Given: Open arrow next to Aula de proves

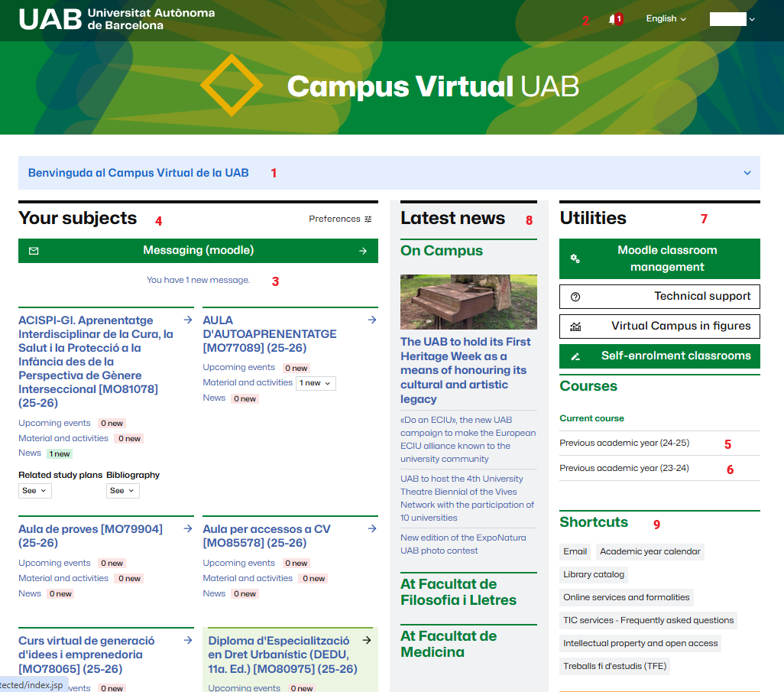Looking at the screenshot, I should coord(188,528).
